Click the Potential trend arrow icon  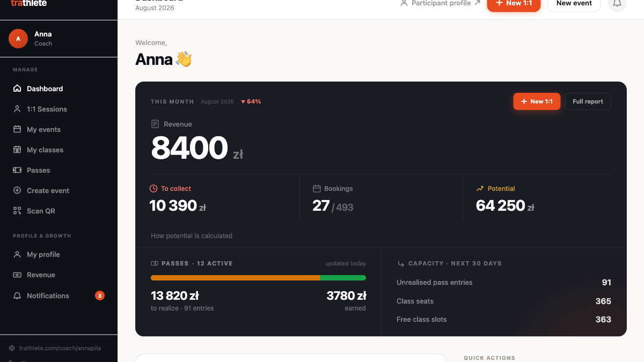(x=480, y=188)
